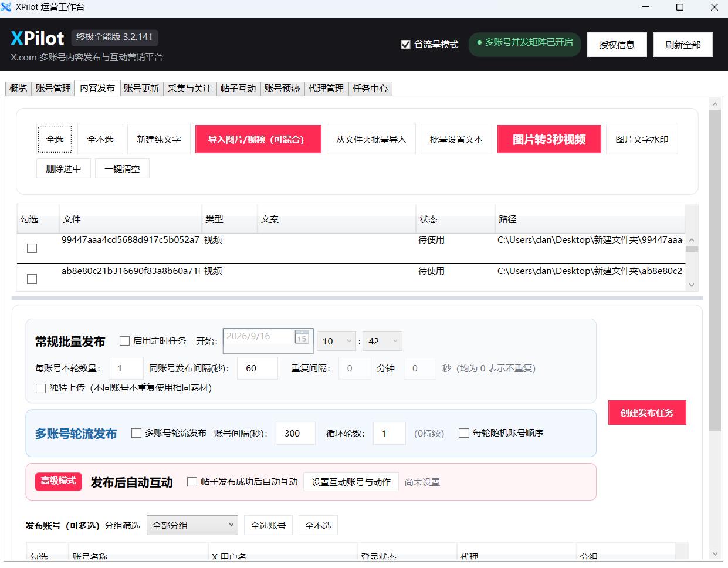Open the 账号预热 tab
The width and height of the screenshot is (728, 568).
[x=282, y=89]
